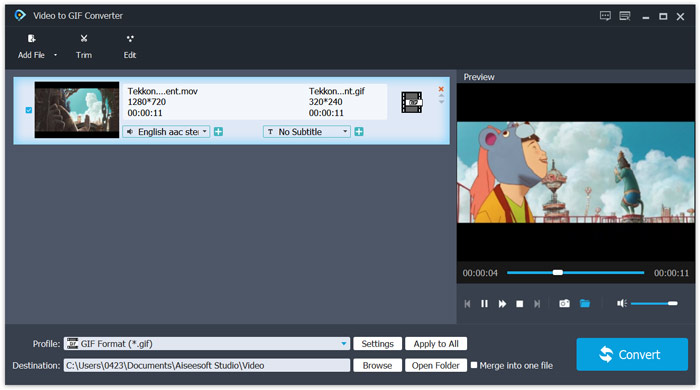Minimize the converter window
This screenshot has height=390, width=700.
[646, 17]
